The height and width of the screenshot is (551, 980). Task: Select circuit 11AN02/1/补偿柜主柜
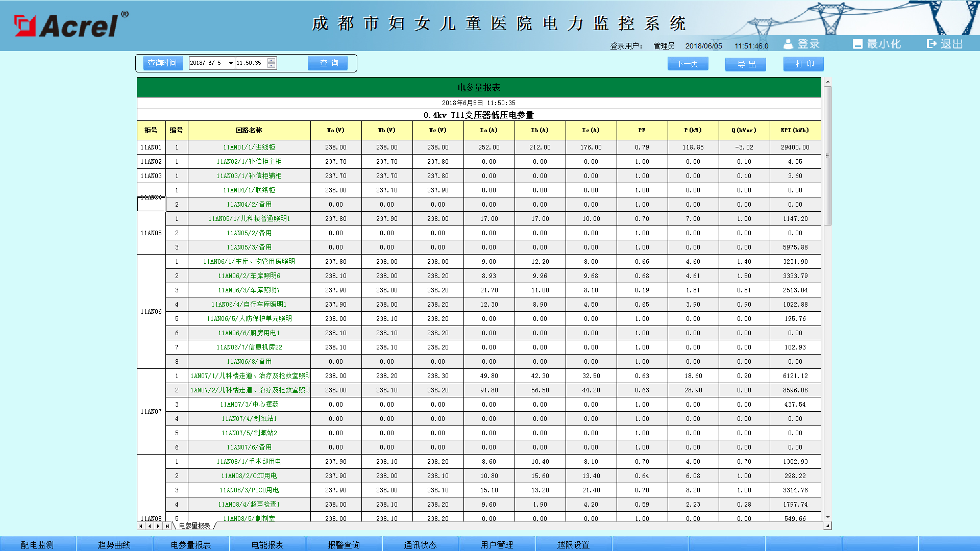pos(249,162)
